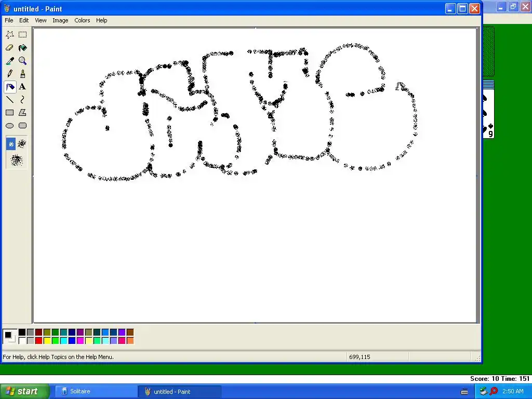Open the Colors menu
This screenshot has height=399, width=532.
[x=82, y=20]
